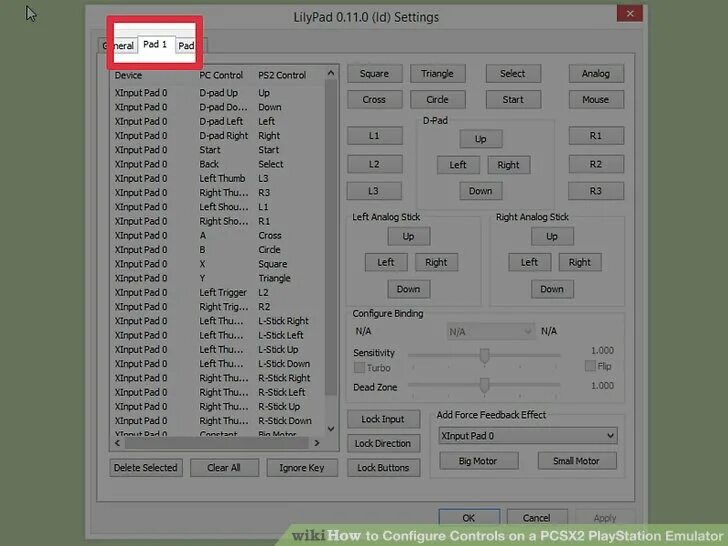The width and height of the screenshot is (728, 546).
Task: Click the binding list scroll up arrow
Action: [x=331, y=73]
